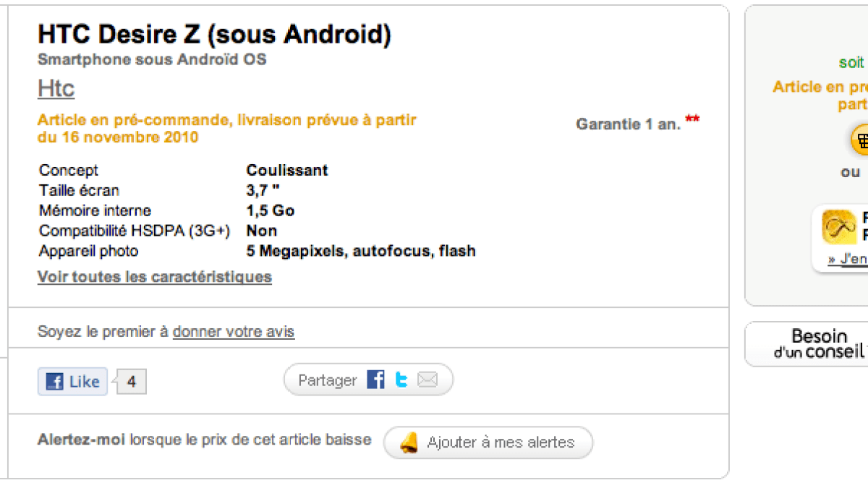Click the Facebook logo inside Like button

tap(54, 382)
